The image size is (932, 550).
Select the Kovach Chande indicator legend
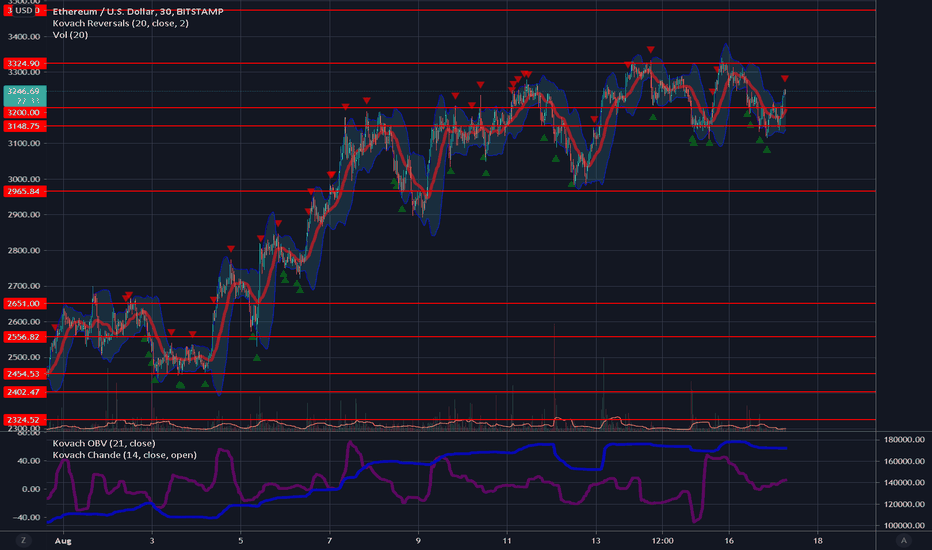[x=124, y=455]
